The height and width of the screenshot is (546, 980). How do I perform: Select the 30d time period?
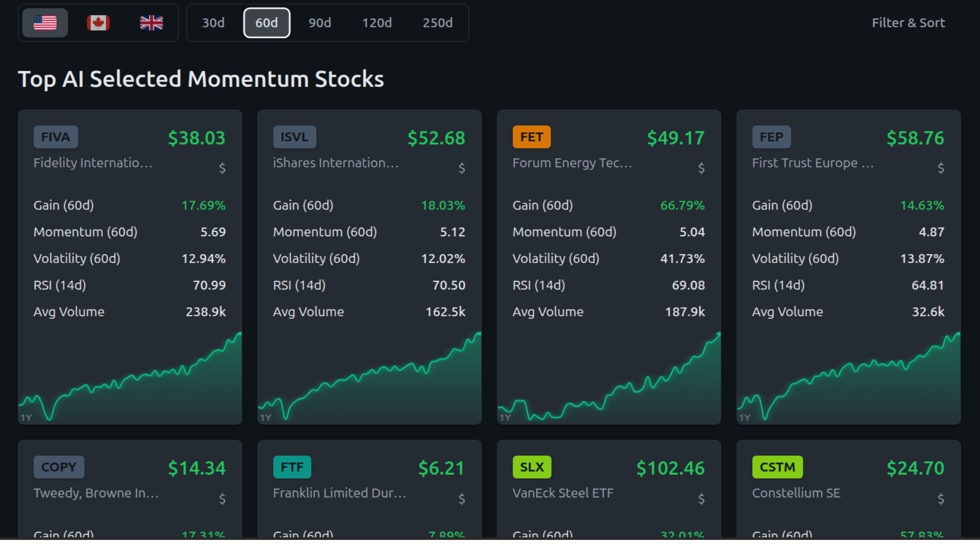point(213,23)
